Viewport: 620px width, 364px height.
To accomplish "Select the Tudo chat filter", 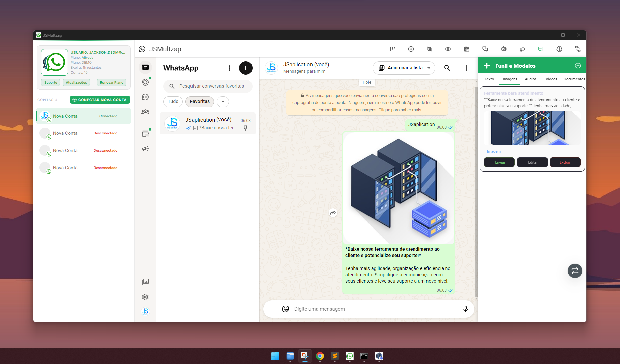I will (173, 101).
